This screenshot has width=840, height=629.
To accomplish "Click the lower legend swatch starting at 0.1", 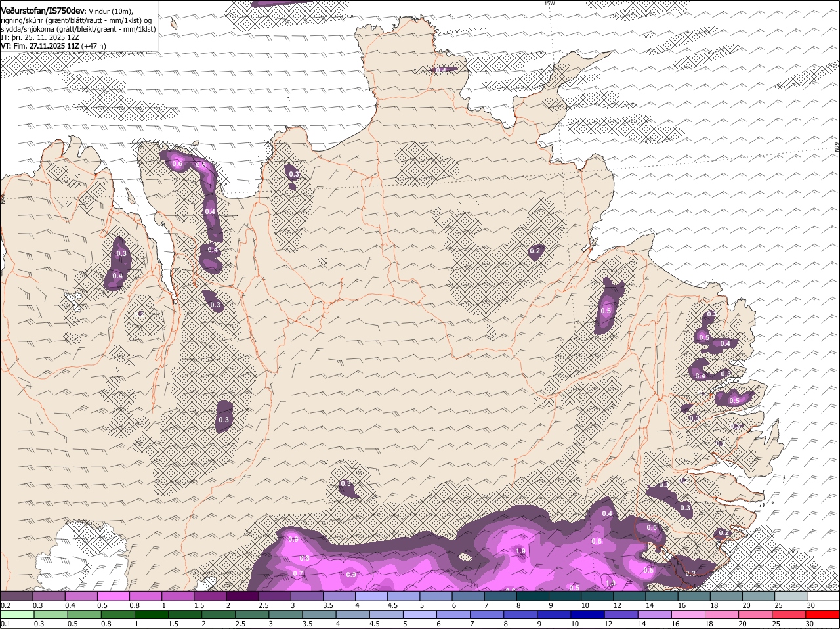I will tap(18, 615).
